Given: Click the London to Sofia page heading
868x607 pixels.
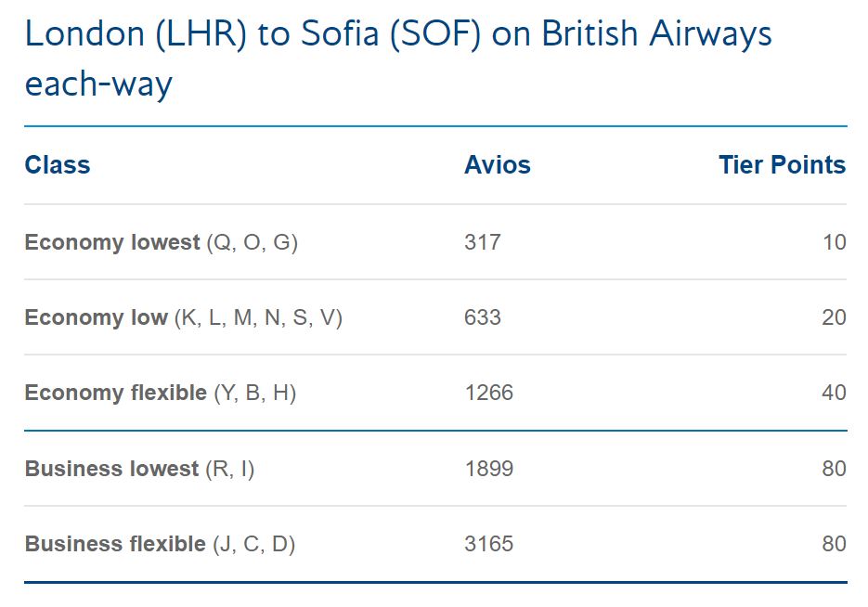Looking at the screenshot, I should (398, 58).
